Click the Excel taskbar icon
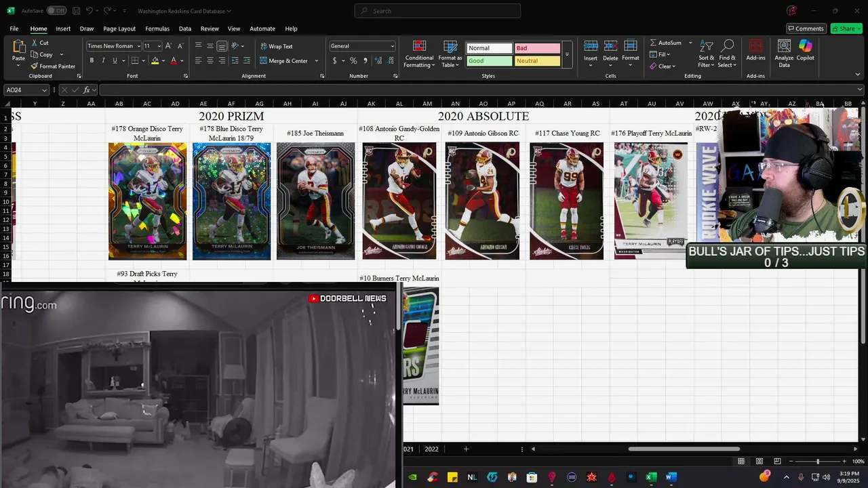This screenshot has height=488, width=868. coord(651,477)
